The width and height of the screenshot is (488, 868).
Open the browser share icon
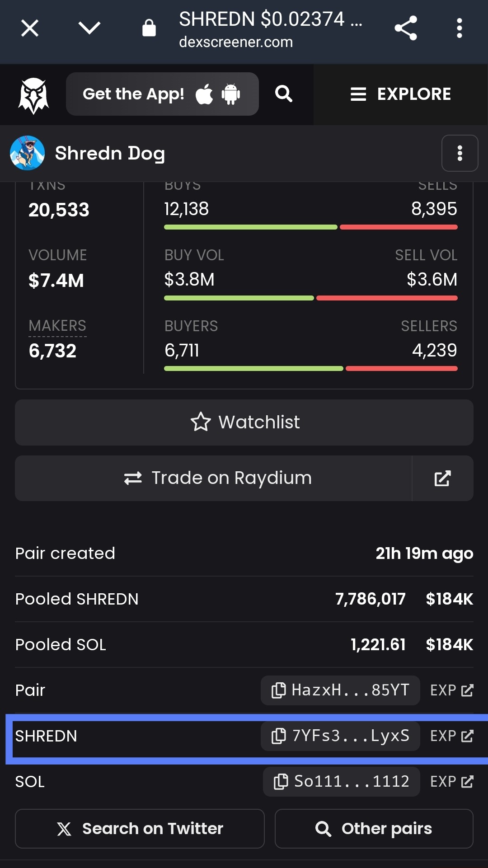(x=406, y=28)
